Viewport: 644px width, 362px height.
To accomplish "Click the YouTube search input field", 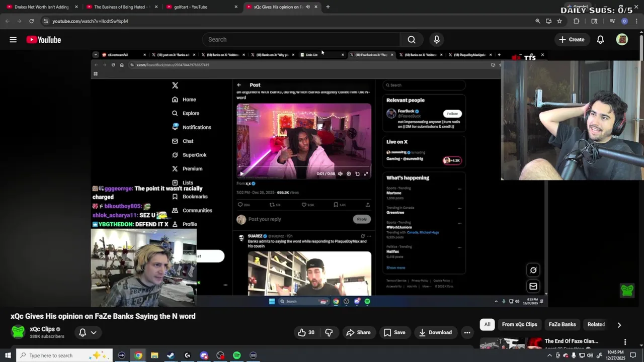I will [301, 40].
